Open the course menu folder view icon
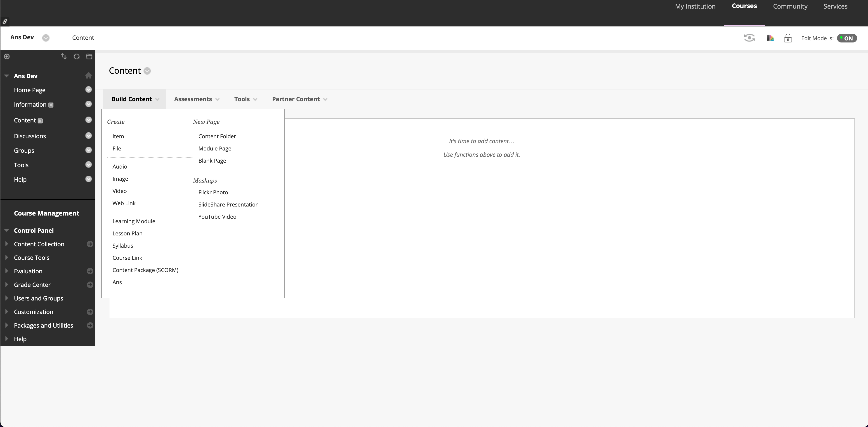Image resolution: width=868 pixels, height=427 pixels. pos(89,56)
